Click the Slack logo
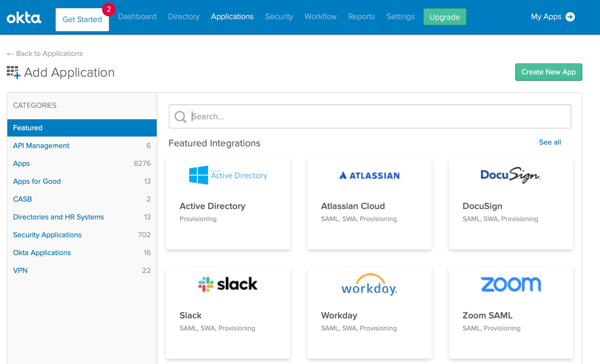 click(228, 284)
